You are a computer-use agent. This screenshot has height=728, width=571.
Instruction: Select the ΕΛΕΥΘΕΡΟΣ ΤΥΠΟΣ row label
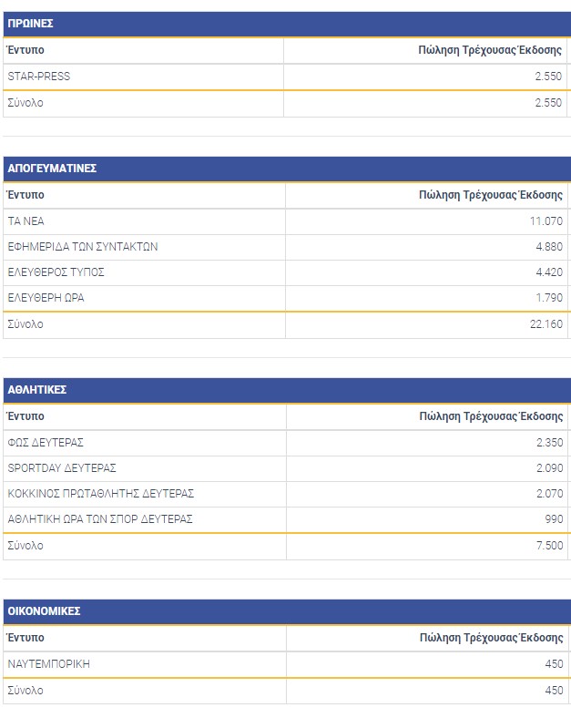(56, 272)
